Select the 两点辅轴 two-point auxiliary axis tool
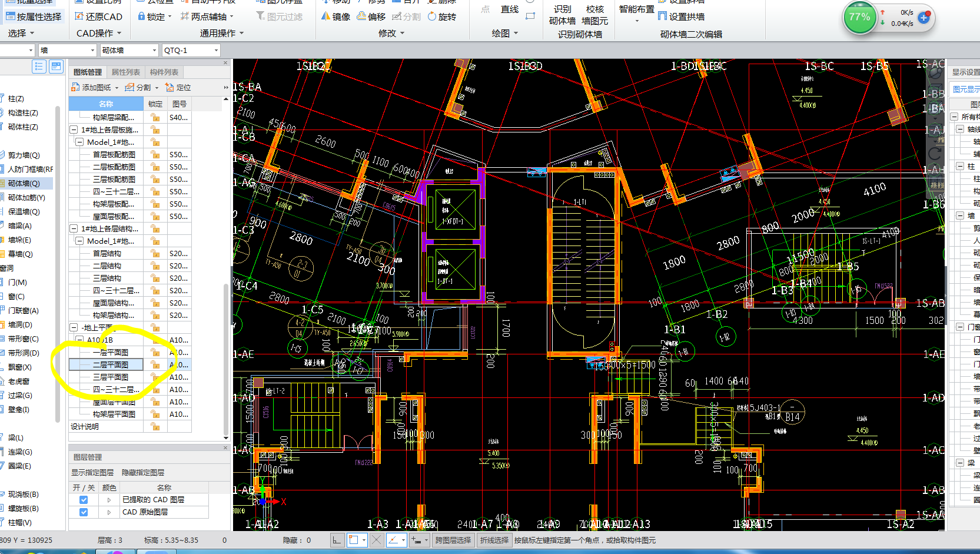This screenshot has width=980, height=554. [207, 16]
